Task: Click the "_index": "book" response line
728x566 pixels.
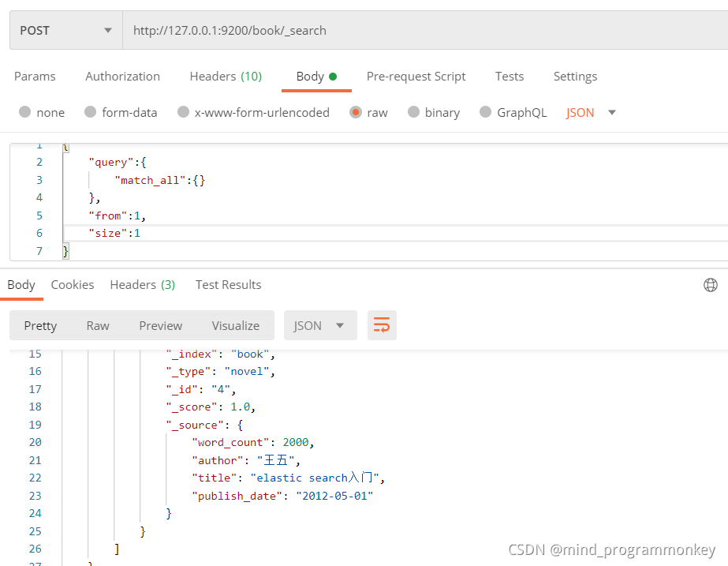Action: tap(221, 354)
